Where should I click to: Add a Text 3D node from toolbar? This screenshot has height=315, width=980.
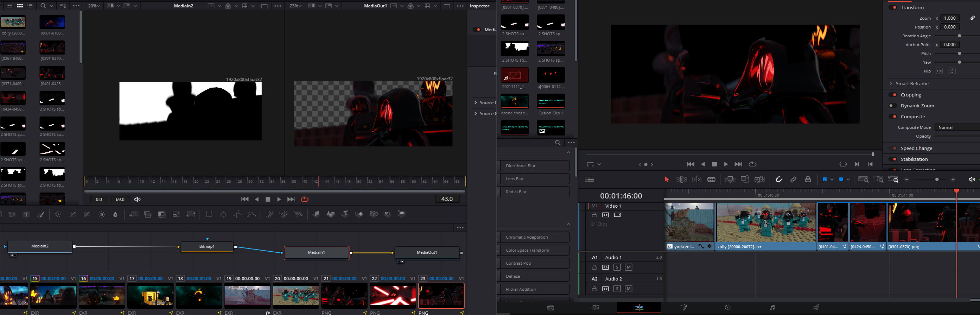345,214
